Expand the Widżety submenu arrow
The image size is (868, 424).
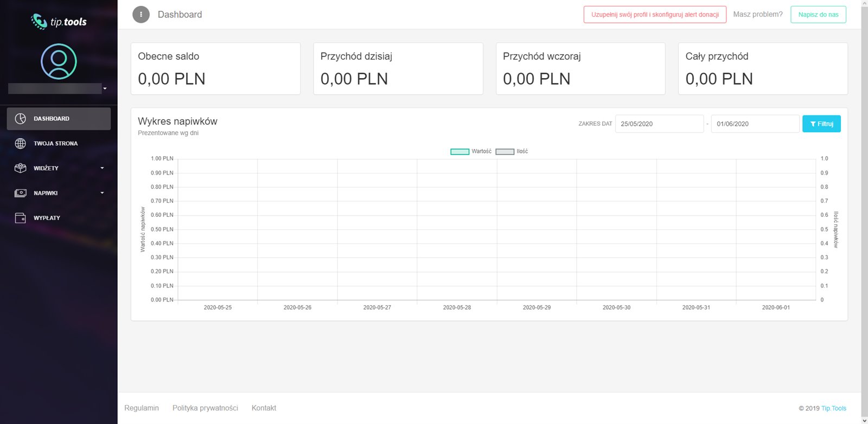pos(102,168)
